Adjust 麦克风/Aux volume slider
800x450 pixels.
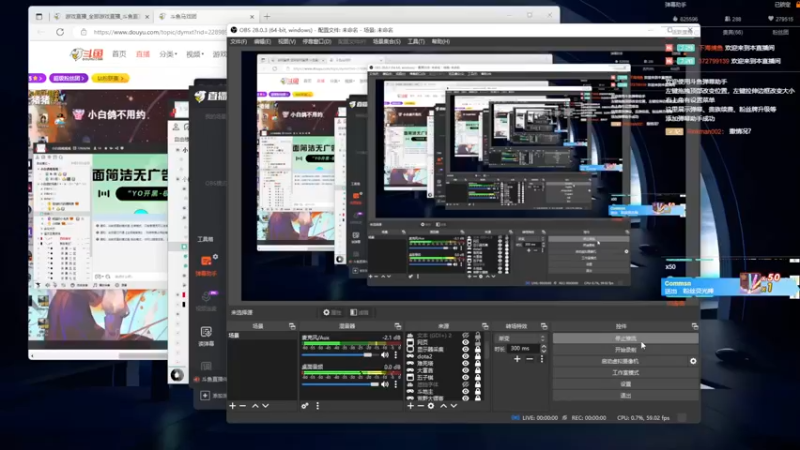(x=339, y=355)
